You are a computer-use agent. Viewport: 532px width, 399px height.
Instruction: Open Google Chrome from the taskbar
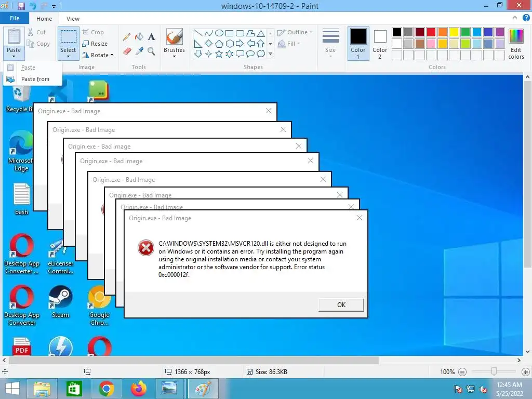tap(106, 389)
